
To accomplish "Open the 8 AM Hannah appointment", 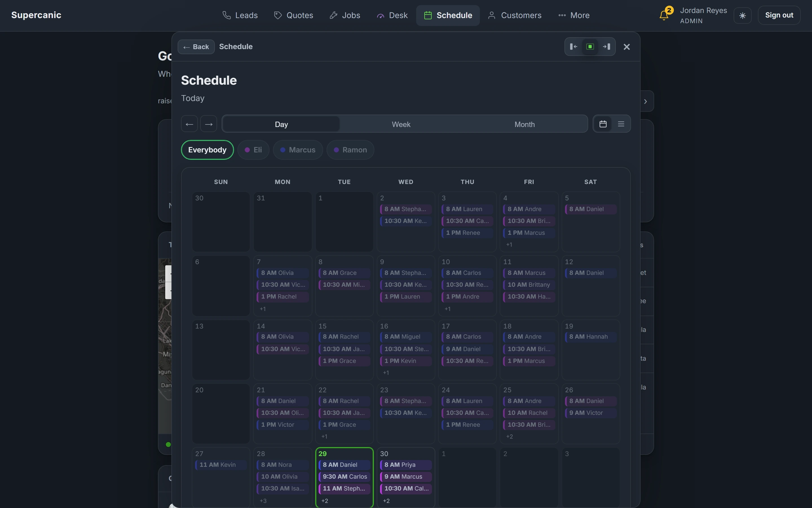I will click(x=591, y=337).
